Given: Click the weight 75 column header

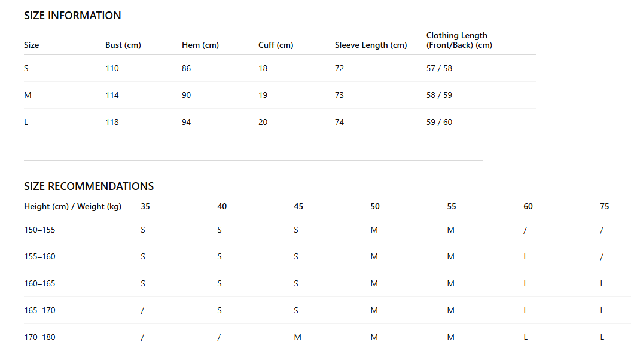Looking at the screenshot, I should [x=605, y=206].
